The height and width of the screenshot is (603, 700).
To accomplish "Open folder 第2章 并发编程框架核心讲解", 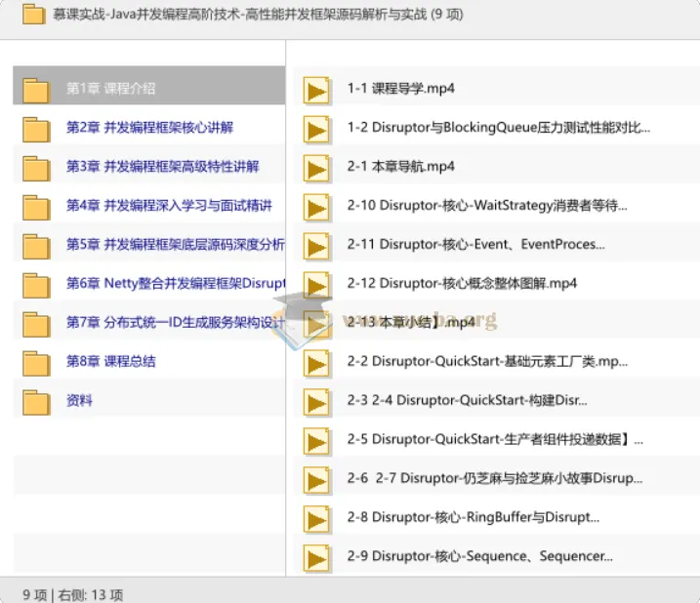I will pos(149,127).
